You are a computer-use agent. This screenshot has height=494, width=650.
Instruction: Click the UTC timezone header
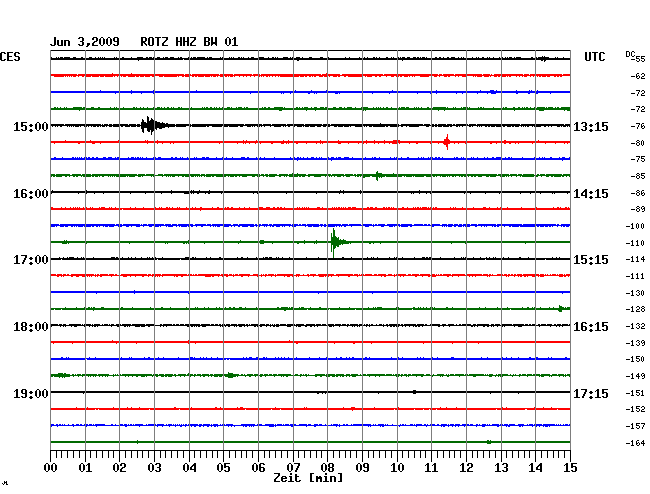point(594,57)
